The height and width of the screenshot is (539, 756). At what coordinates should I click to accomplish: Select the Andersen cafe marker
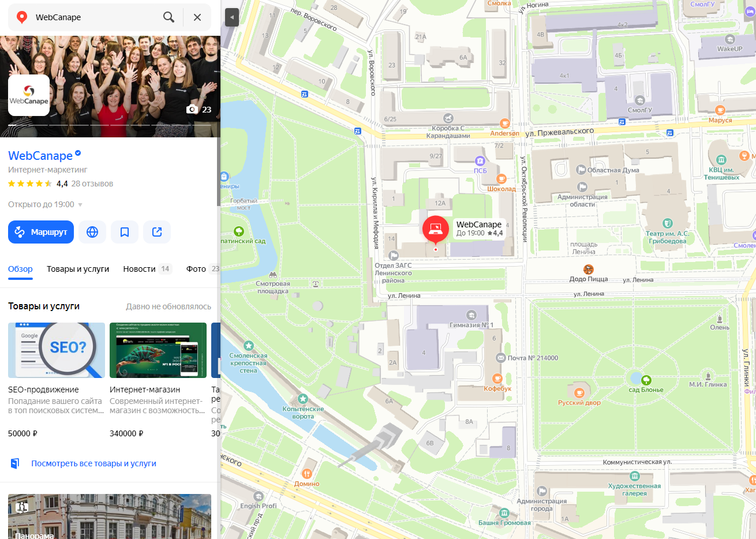504,123
